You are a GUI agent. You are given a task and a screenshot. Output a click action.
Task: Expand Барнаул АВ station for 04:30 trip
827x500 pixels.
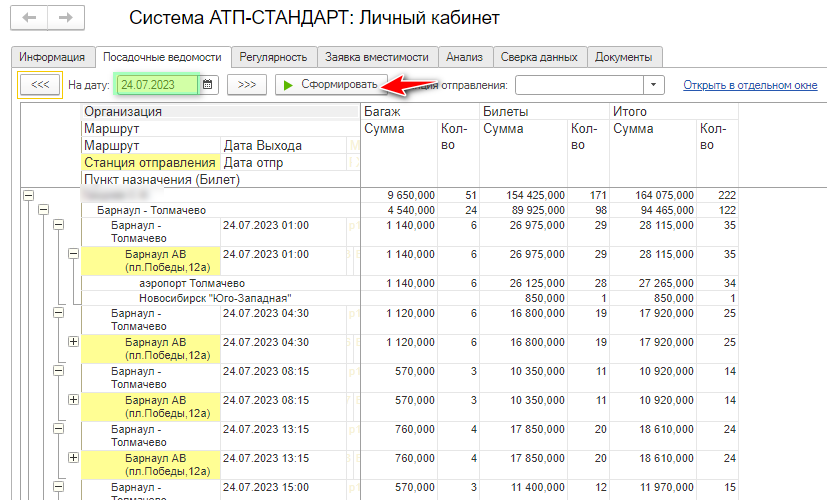73,342
